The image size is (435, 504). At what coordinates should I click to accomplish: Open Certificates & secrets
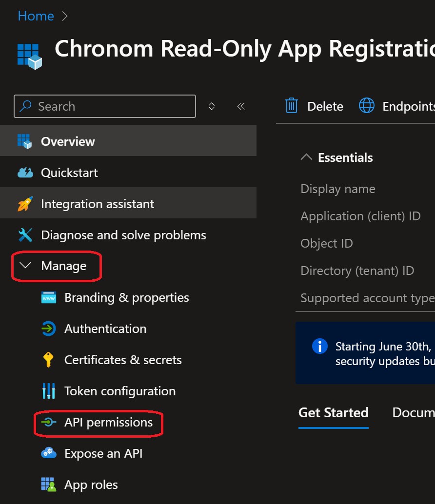(123, 360)
